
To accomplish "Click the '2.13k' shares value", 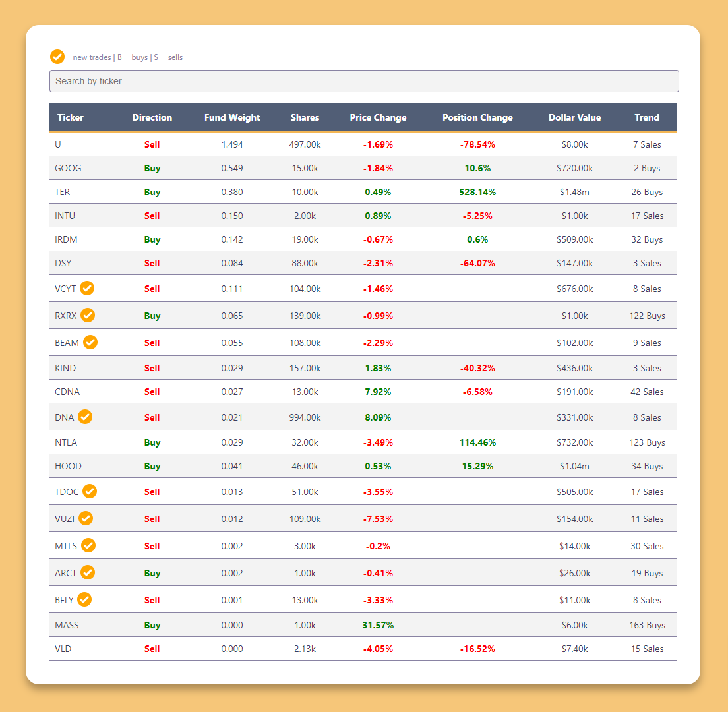I will click(x=305, y=649).
